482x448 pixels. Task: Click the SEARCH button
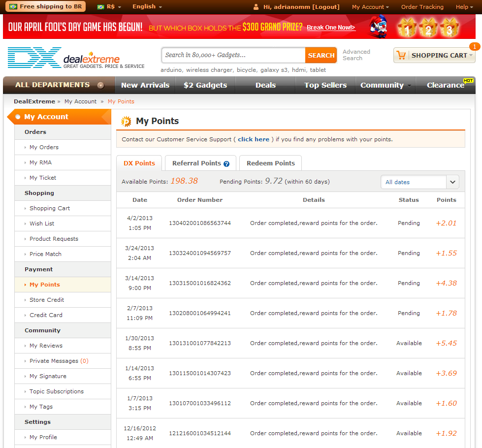(321, 55)
